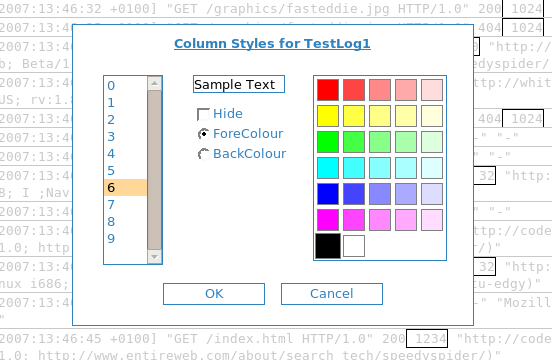
Task: Pick the pure green colour swatch
Action: tap(328, 142)
